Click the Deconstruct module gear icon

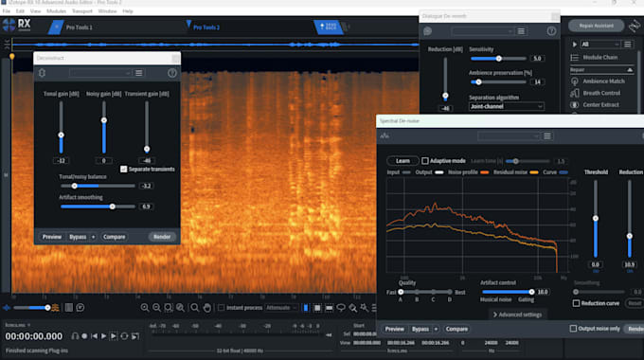tap(42, 73)
